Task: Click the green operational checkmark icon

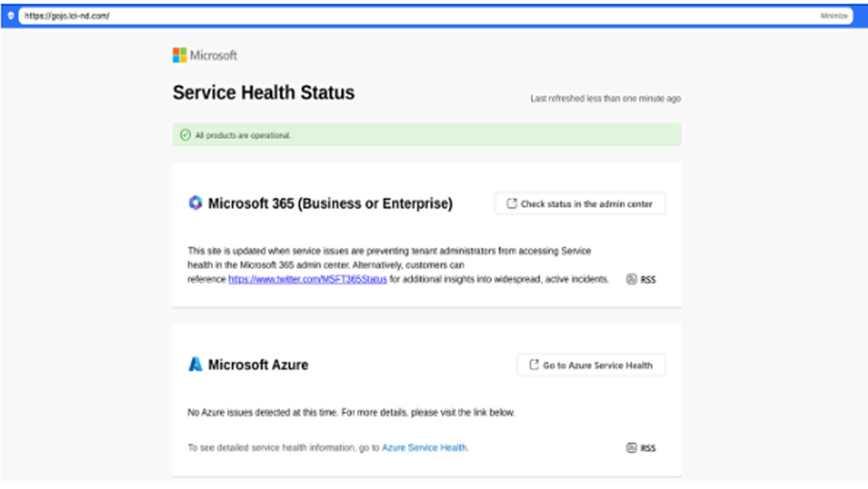Action: 185,135
